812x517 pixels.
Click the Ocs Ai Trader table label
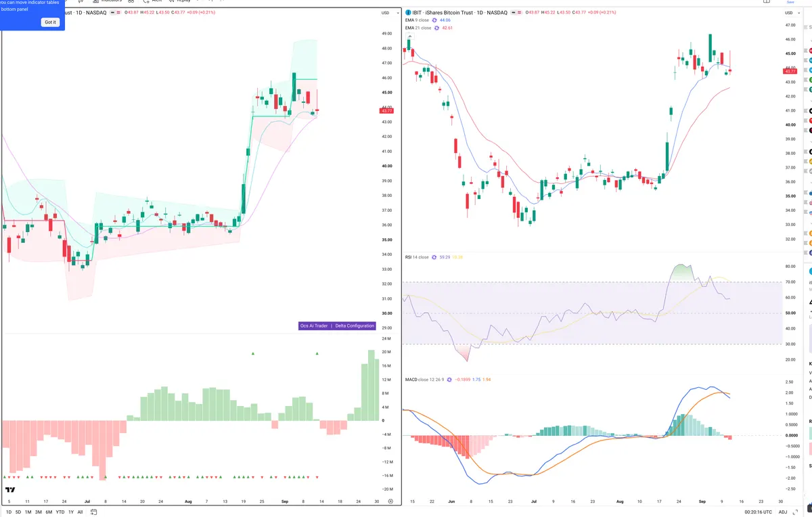(x=315, y=325)
